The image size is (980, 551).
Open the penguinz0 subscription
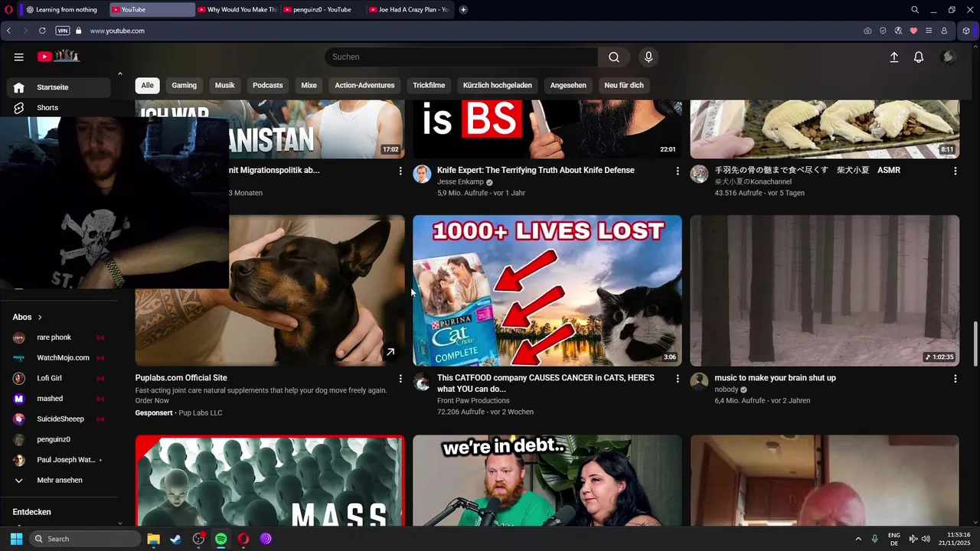(59, 439)
